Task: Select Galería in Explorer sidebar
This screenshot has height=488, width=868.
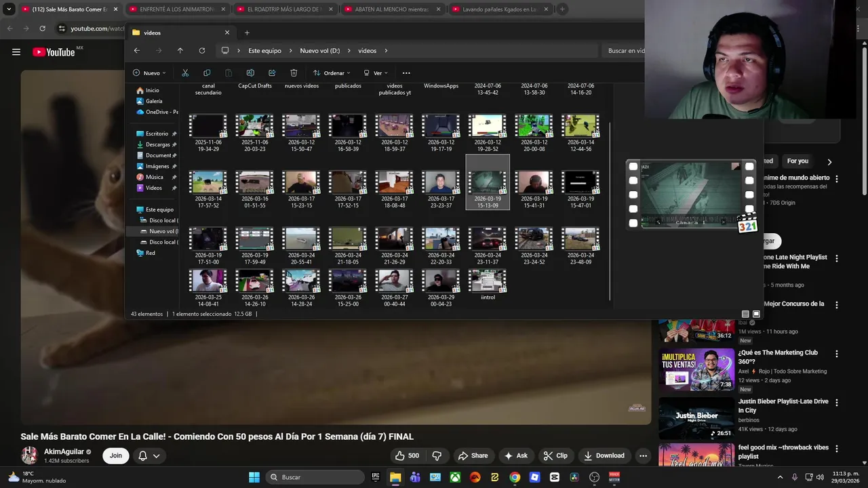Action: click(154, 101)
